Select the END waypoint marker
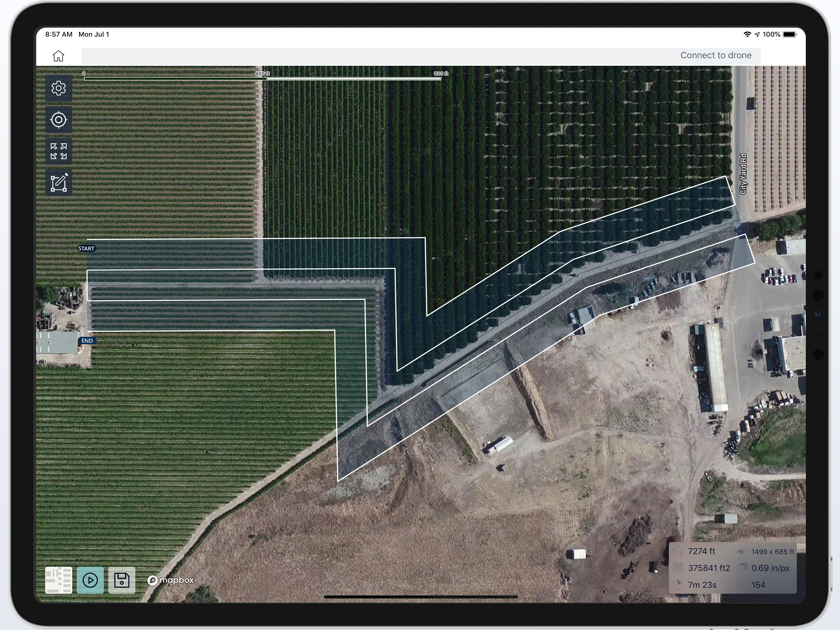Viewport: 840px width, 630px height. click(87, 341)
